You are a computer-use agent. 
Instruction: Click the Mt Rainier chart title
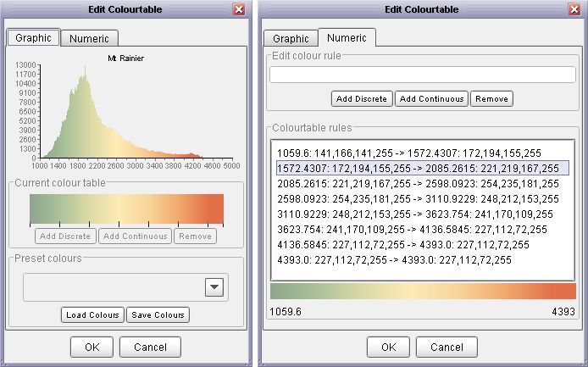click(x=125, y=58)
